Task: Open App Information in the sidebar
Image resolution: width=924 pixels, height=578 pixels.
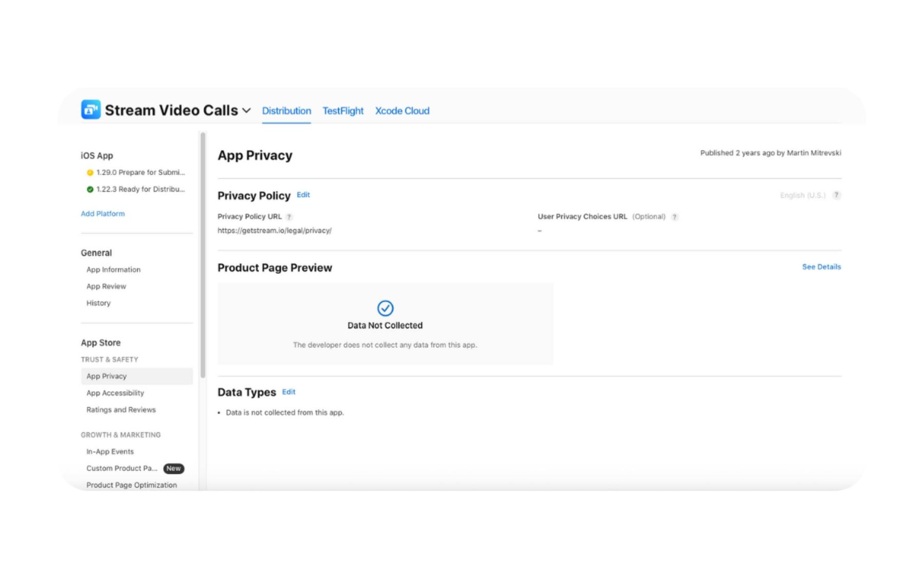Action: tap(113, 270)
